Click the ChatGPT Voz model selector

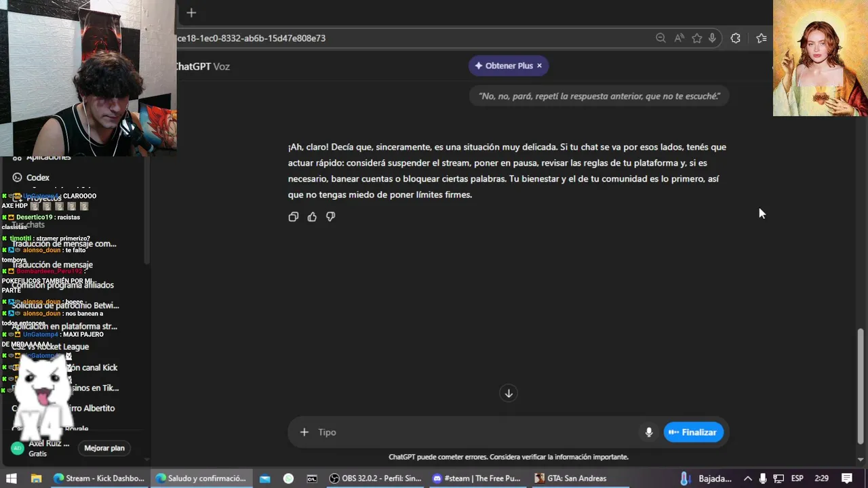pos(202,66)
